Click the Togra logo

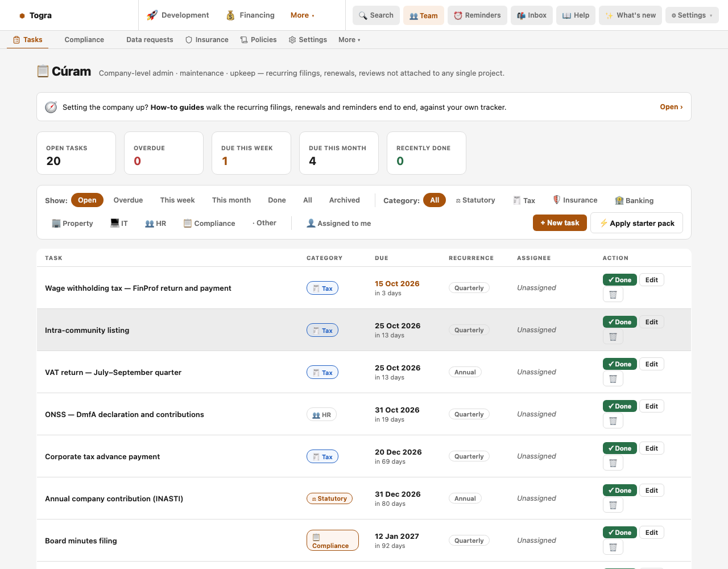pos(35,15)
